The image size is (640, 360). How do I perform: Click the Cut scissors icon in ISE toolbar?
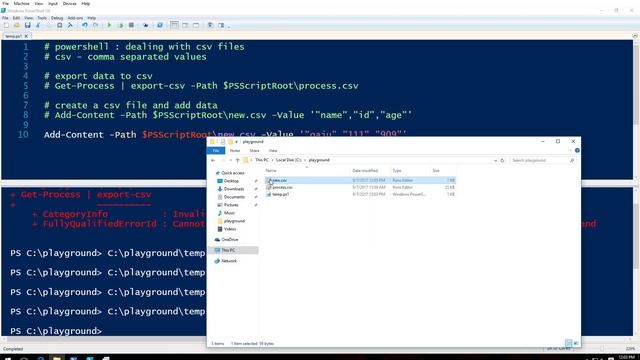pyautogui.click(x=38, y=25)
